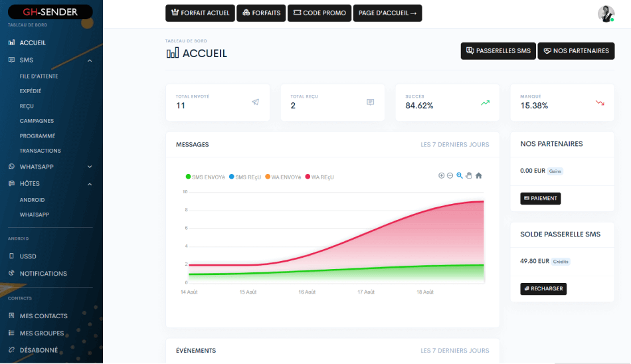Image resolution: width=631 pixels, height=364 pixels.
Task: Collapse the SMS submenu chevron
Action: coord(90,60)
